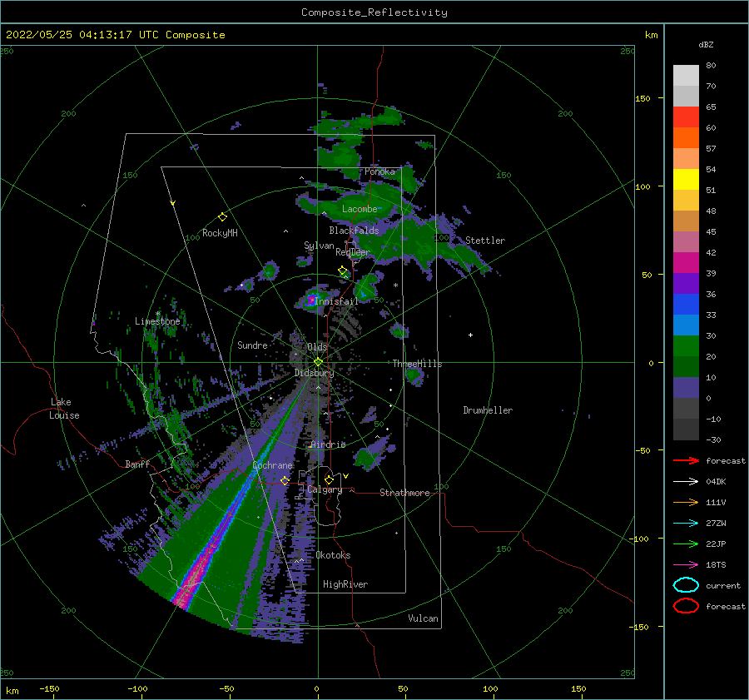Viewport: 749px width, 700px height.
Task: Click the Blackfalds town label
Action: pyautogui.click(x=354, y=231)
